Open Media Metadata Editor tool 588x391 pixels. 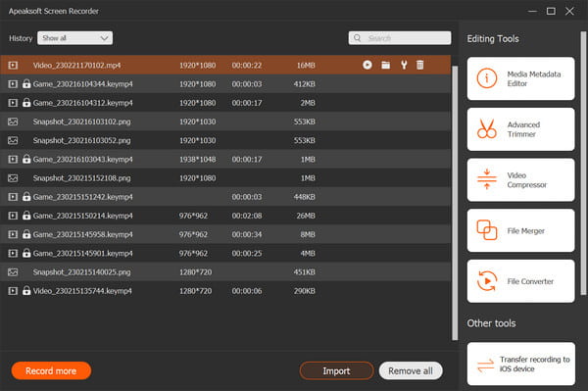pos(520,78)
